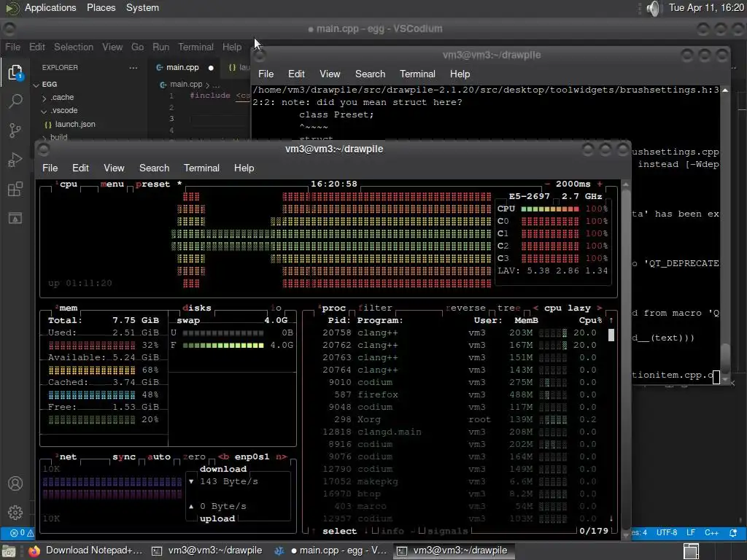This screenshot has width=747, height=560.
Task: Click the front terminal vertical scrollbar
Action: pyautogui.click(x=626, y=359)
